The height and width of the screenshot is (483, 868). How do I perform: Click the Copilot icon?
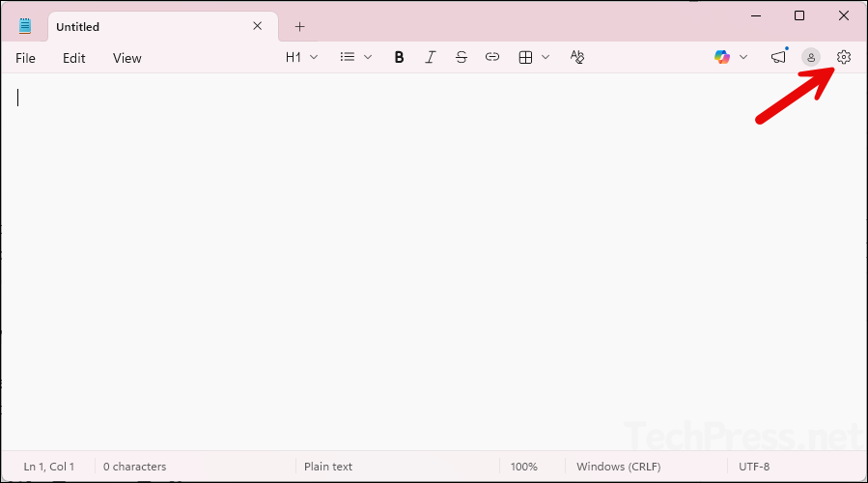[722, 58]
